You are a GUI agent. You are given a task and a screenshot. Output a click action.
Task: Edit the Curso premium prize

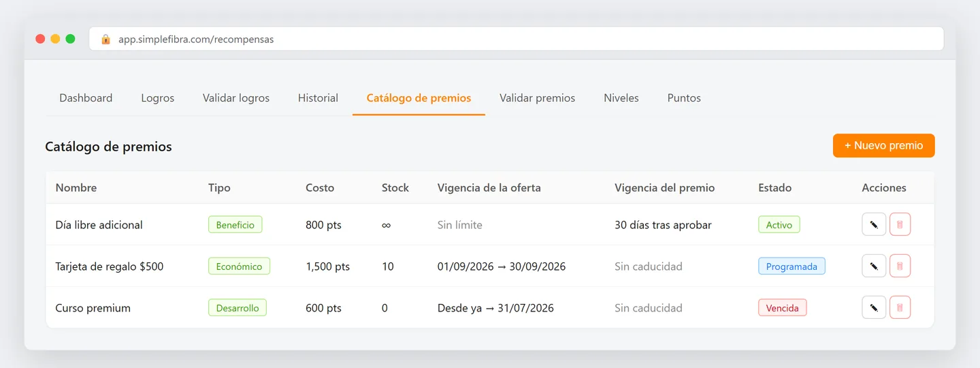tap(874, 307)
